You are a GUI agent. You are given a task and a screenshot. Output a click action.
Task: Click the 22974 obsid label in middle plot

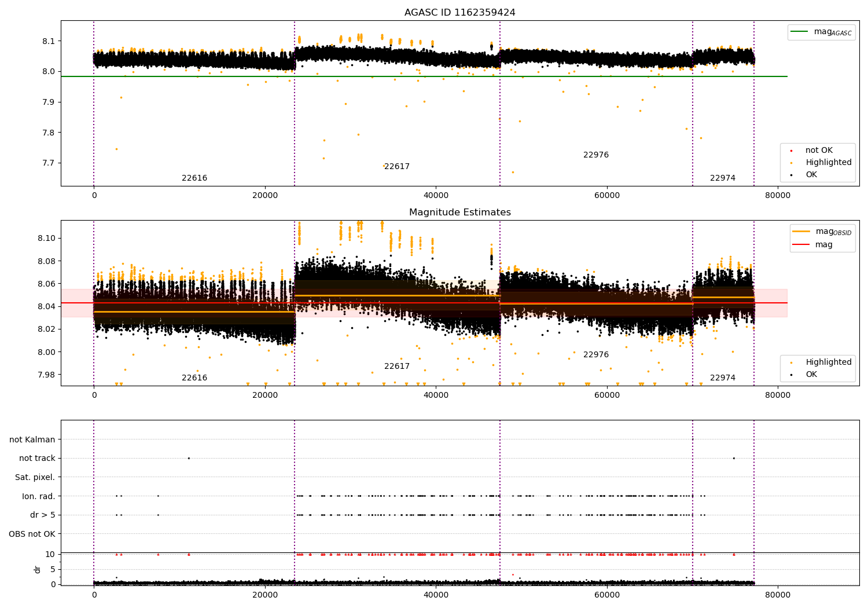pos(723,378)
